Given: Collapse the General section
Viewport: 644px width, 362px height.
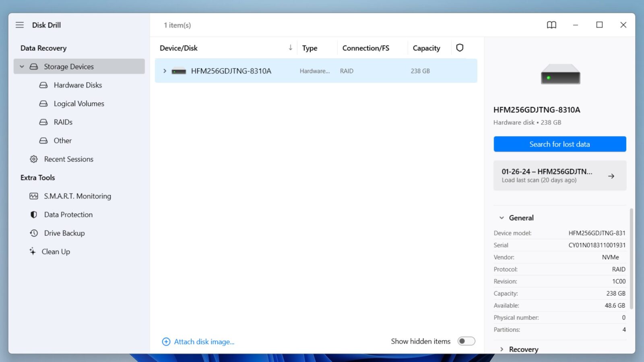Looking at the screenshot, I should [x=502, y=218].
